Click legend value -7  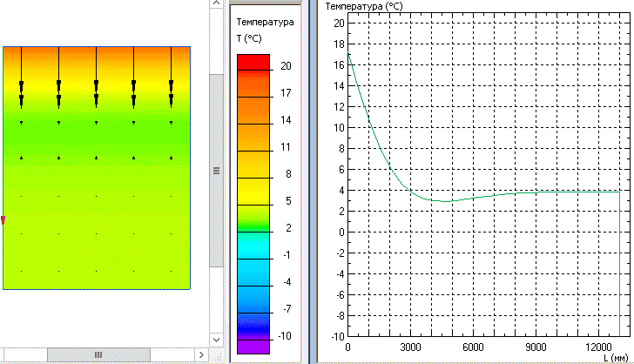pos(287,309)
